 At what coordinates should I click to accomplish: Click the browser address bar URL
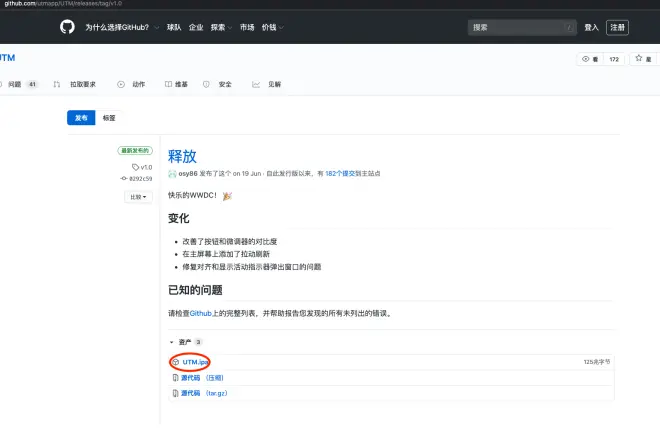(x=63, y=3)
